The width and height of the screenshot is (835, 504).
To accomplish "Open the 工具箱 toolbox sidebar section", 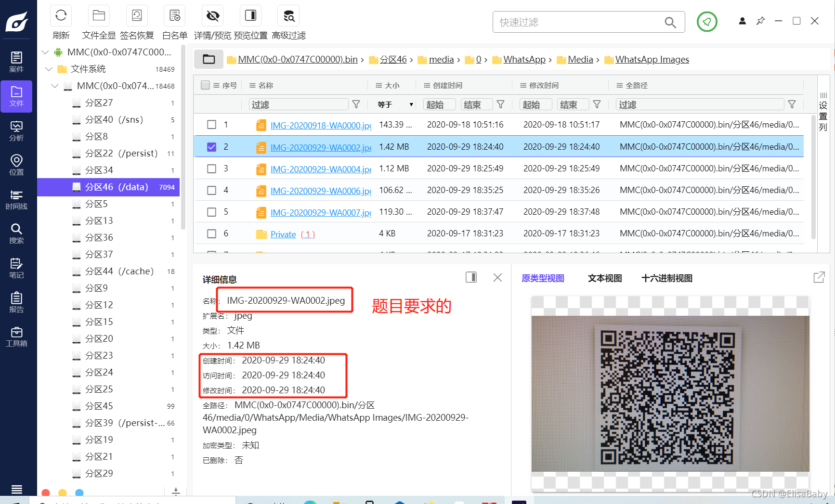I will point(16,336).
